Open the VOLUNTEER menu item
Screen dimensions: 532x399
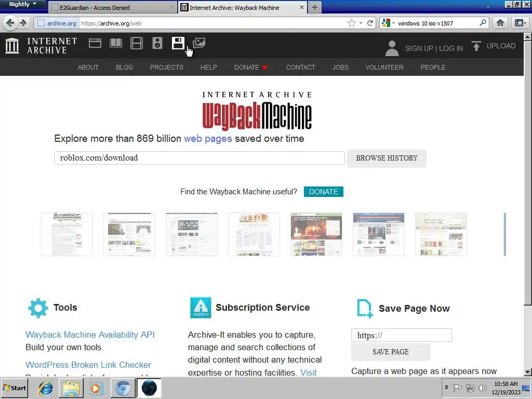(x=384, y=67)
